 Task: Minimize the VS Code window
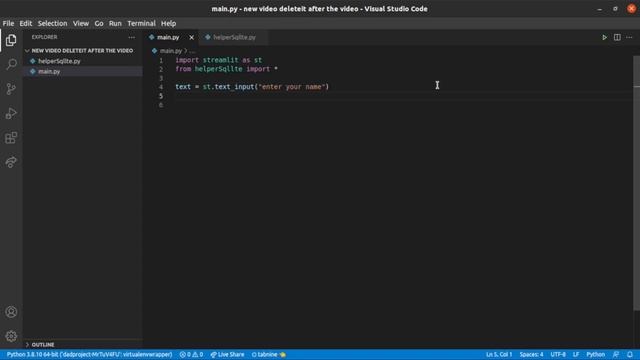pos(599,9)
